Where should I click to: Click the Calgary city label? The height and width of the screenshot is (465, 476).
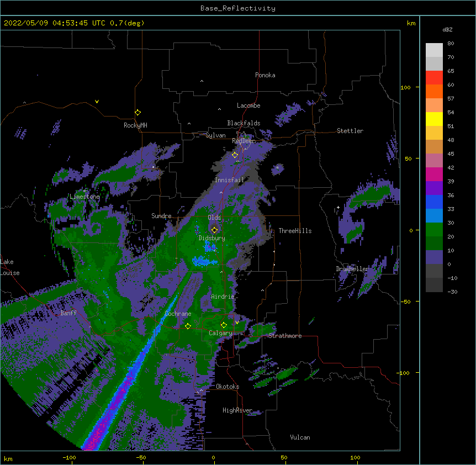220,333
